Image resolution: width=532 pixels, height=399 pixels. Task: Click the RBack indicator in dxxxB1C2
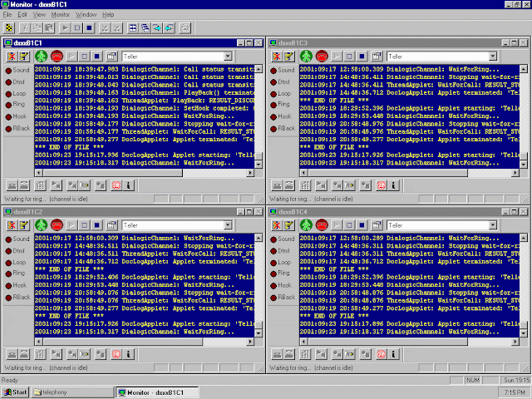18,298
